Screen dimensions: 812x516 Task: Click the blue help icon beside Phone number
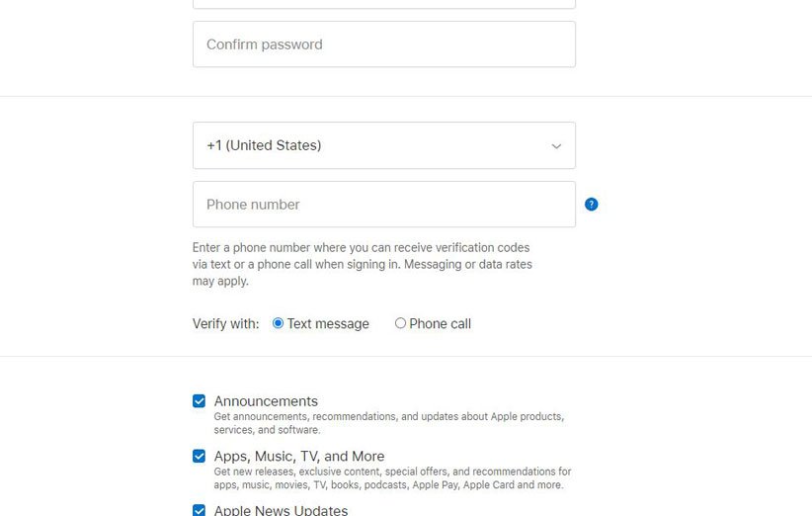pos(592,205)
